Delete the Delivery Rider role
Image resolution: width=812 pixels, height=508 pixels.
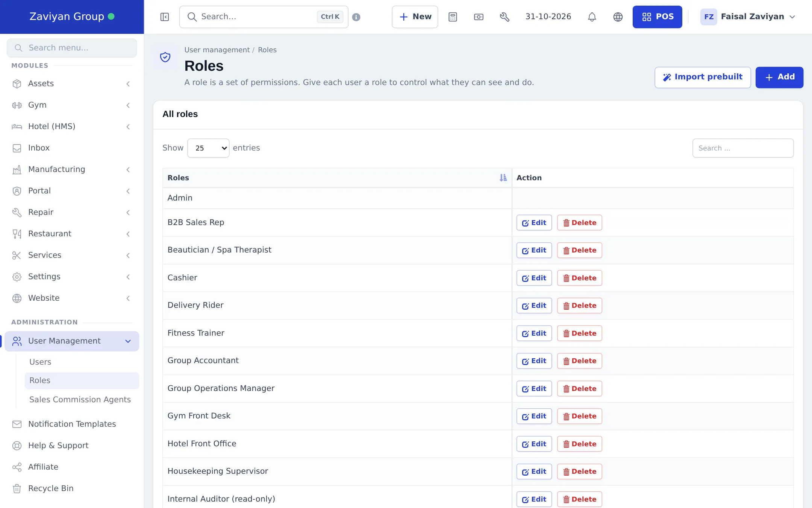click(579, 306)
